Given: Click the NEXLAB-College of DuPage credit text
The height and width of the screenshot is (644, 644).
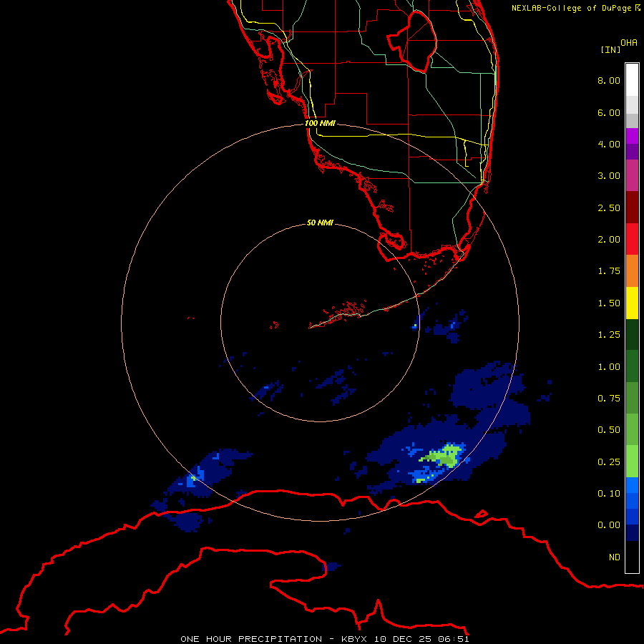Looking at the screenshot, I should 571,8.
